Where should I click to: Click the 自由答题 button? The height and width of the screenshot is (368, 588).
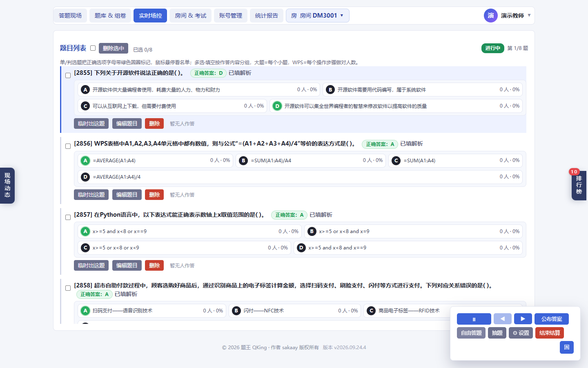tap(471, 333)
